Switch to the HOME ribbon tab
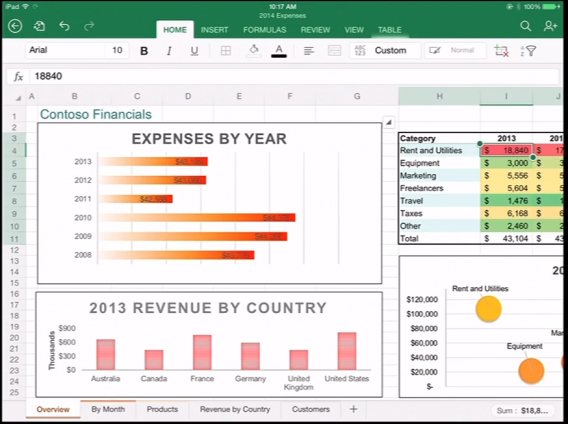The width and height of the screenshot is (568, 424). point(175,30)
